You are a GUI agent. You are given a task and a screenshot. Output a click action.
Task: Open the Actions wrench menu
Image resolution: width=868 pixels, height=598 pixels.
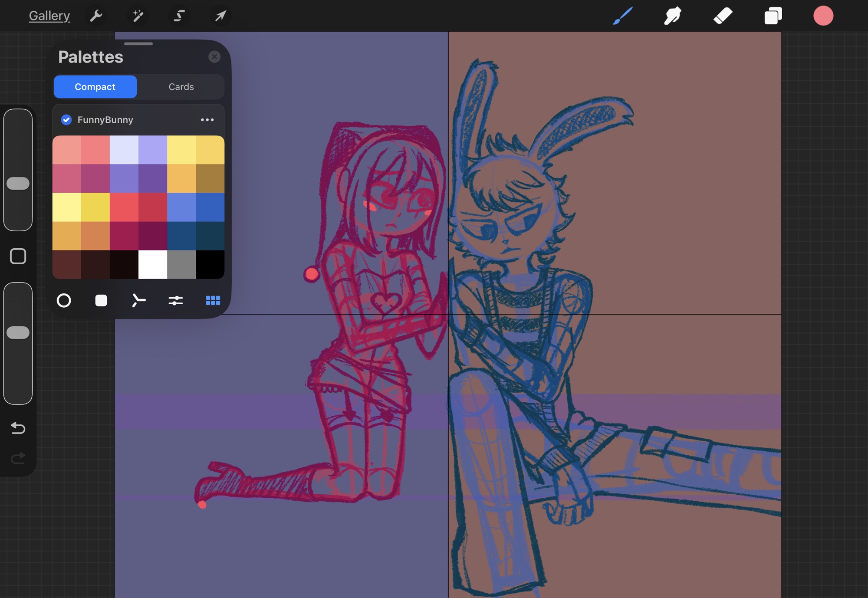pos(96,16)
